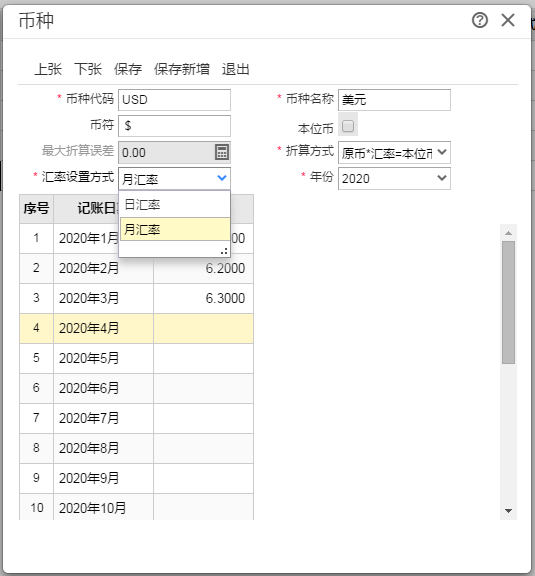Select the 2020年8月 row cell

(103, 448)
